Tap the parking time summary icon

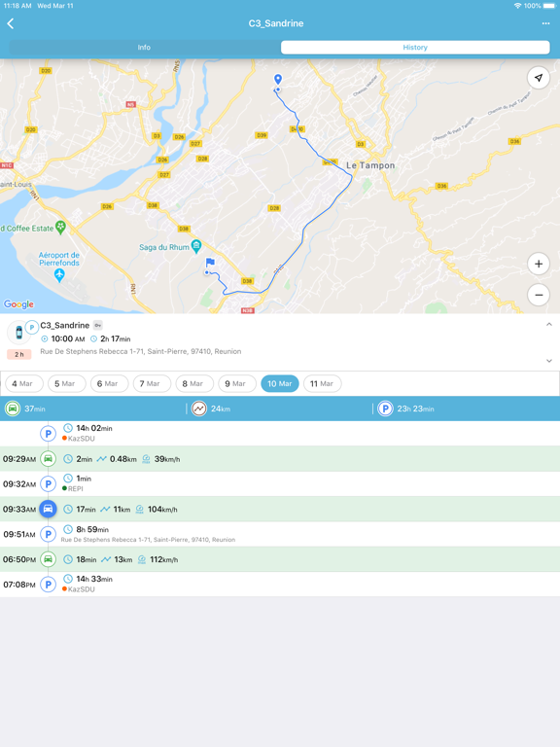coord(385,409)
